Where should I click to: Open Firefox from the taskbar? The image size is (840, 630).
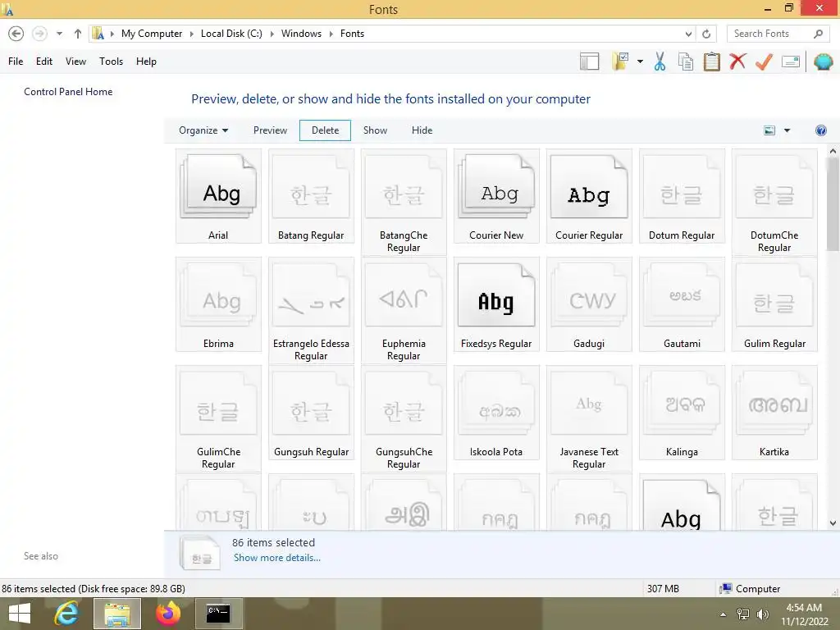coord(168,614)
